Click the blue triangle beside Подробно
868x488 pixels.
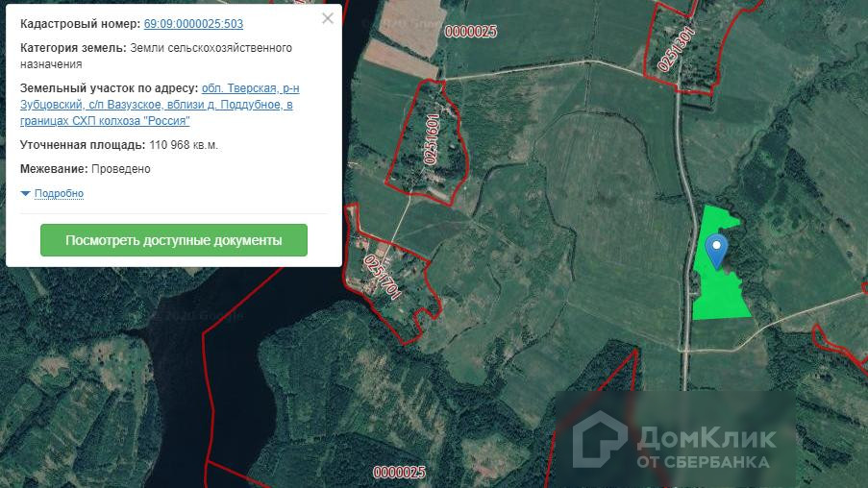25,193
